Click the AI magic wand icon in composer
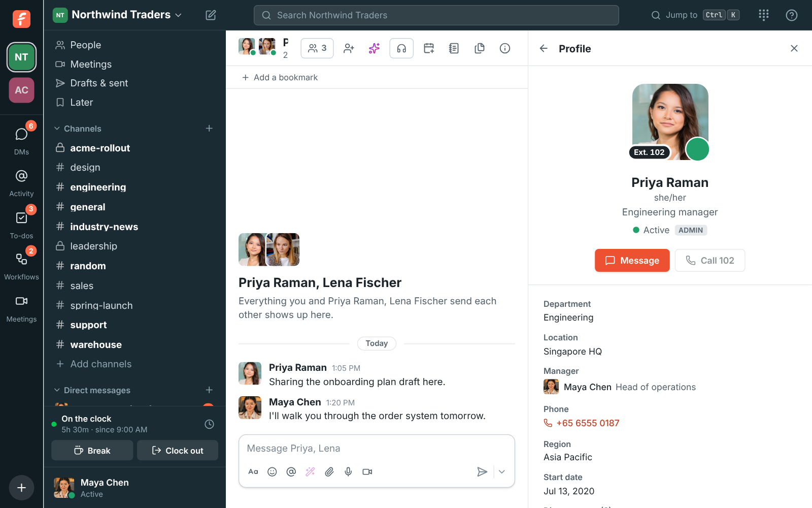The height and width of the screenshot is (508, 812). tap(310, 472)
